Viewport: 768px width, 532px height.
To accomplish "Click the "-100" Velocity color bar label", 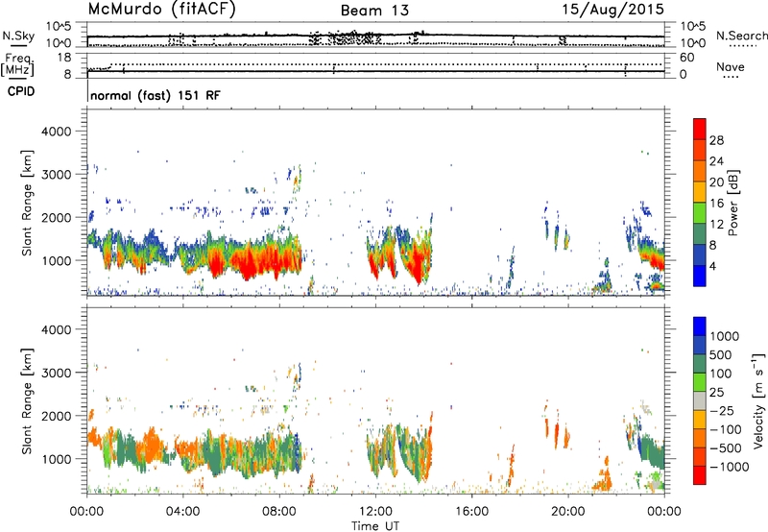I will (726, 429).
